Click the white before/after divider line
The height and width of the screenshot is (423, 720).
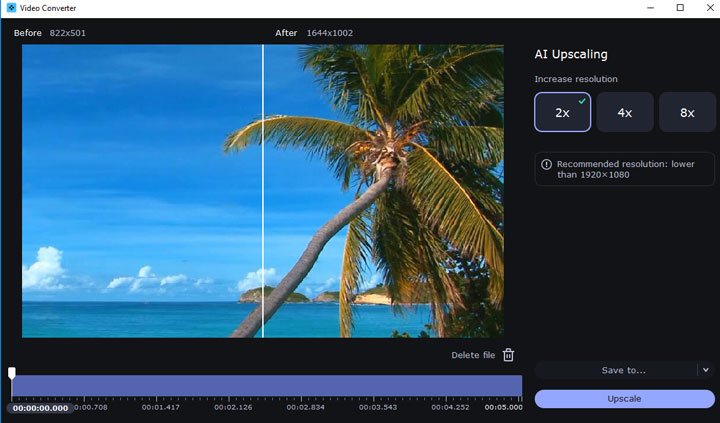click(263, 191)
